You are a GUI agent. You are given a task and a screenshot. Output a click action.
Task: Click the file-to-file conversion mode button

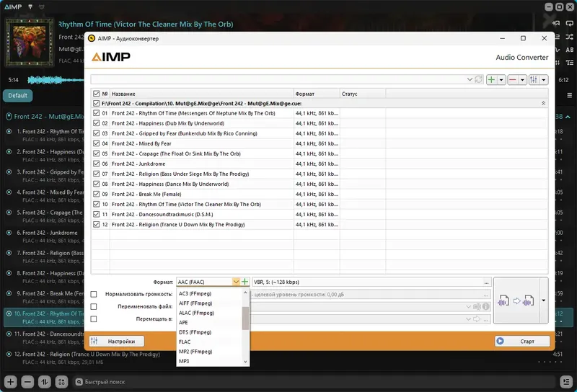pos(516,300)
